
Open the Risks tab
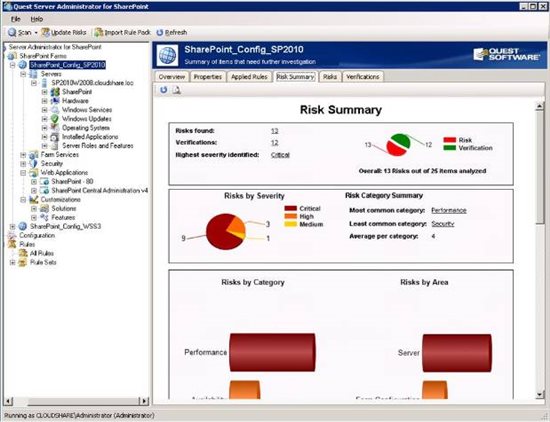click(x=330, y=76)
